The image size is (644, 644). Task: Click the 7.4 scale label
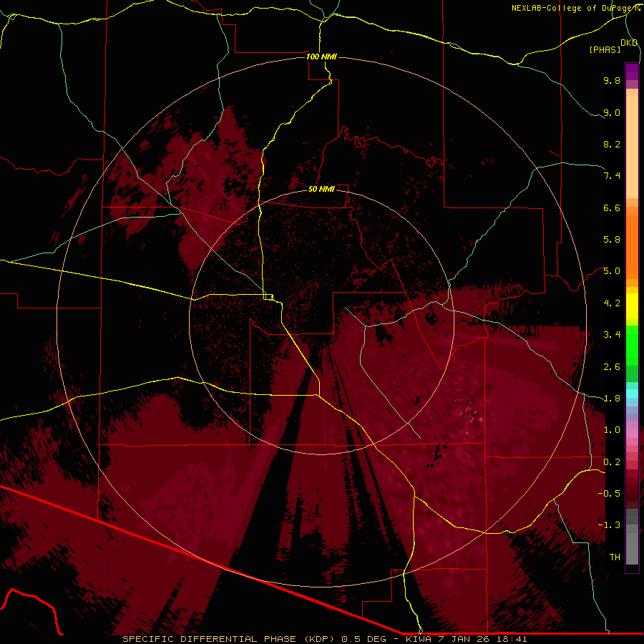(x=612, y=176)
